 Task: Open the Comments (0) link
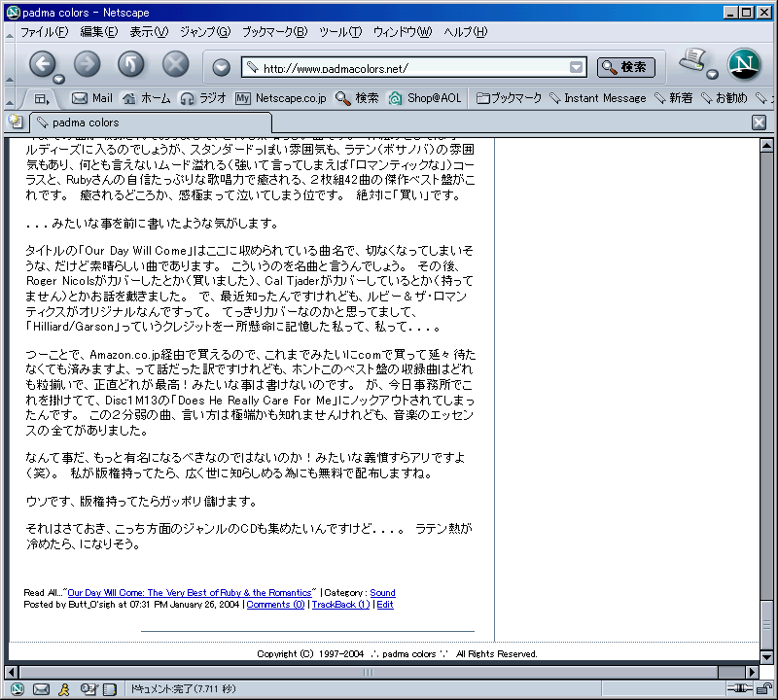tap(275, 605)
